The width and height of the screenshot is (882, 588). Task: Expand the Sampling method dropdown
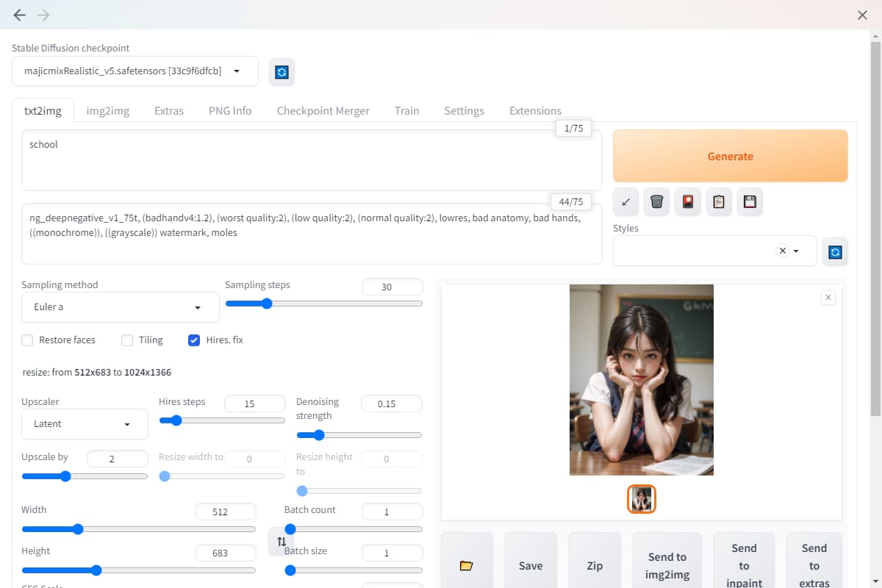point(121,307)
